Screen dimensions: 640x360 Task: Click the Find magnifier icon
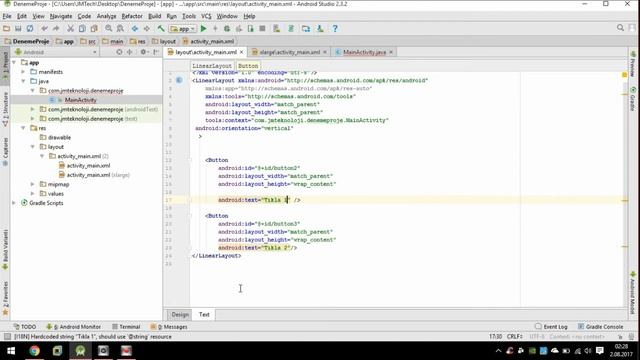pyautogui.click(x=109, y=29)
